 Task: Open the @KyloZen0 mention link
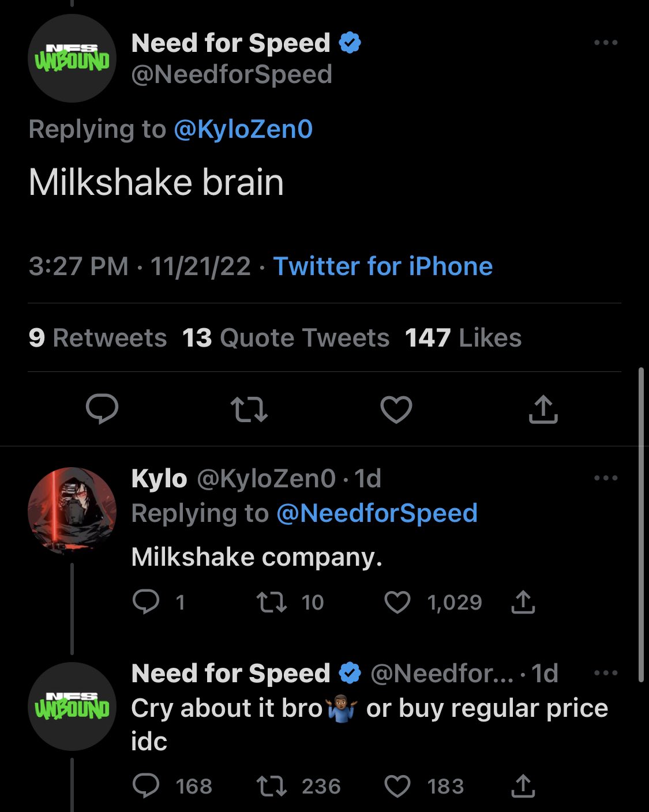point(243,129)
